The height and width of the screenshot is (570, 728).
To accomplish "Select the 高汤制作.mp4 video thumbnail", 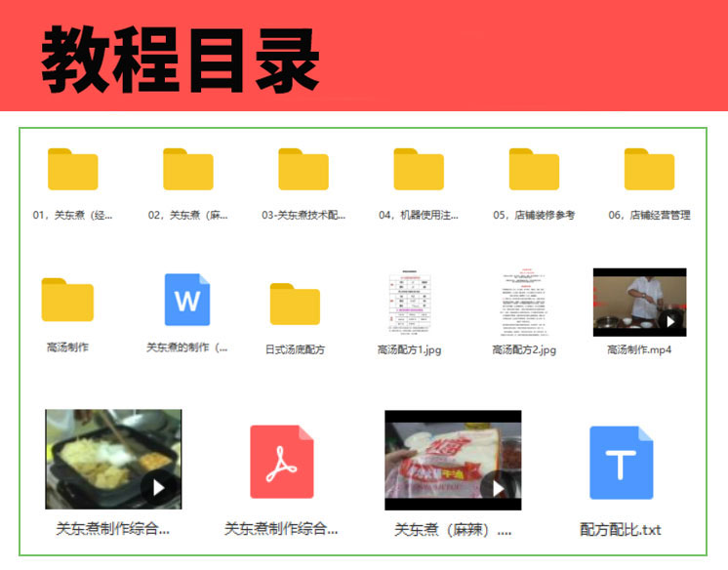I will pyautogui.click(x=639, y=303).
